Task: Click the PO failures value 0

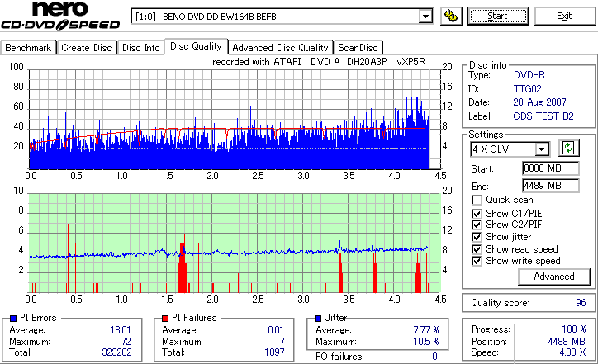Action: pyautogui.click(x=434, y=357)
